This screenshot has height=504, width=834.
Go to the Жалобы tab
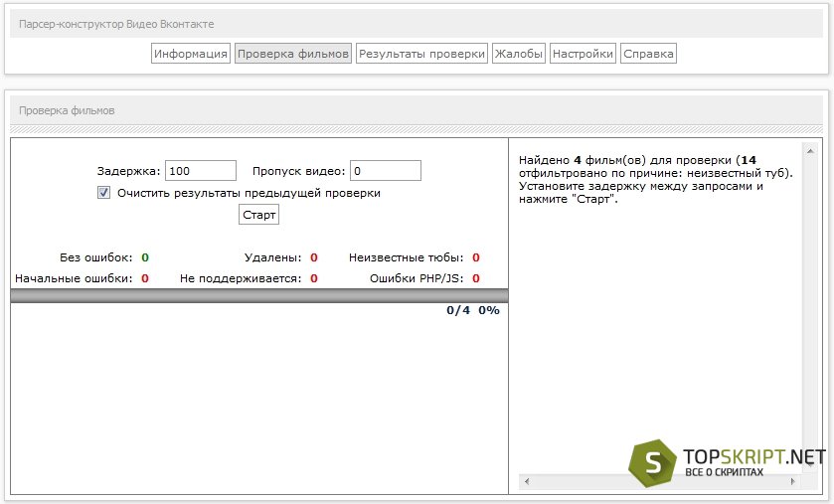[519, 54]
